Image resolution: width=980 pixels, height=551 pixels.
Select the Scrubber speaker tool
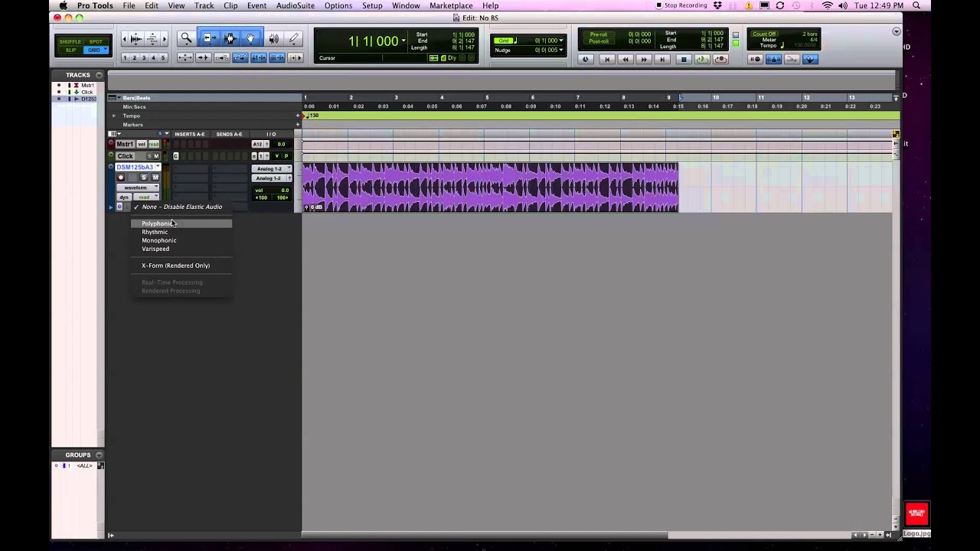click(x=273, y=38)
